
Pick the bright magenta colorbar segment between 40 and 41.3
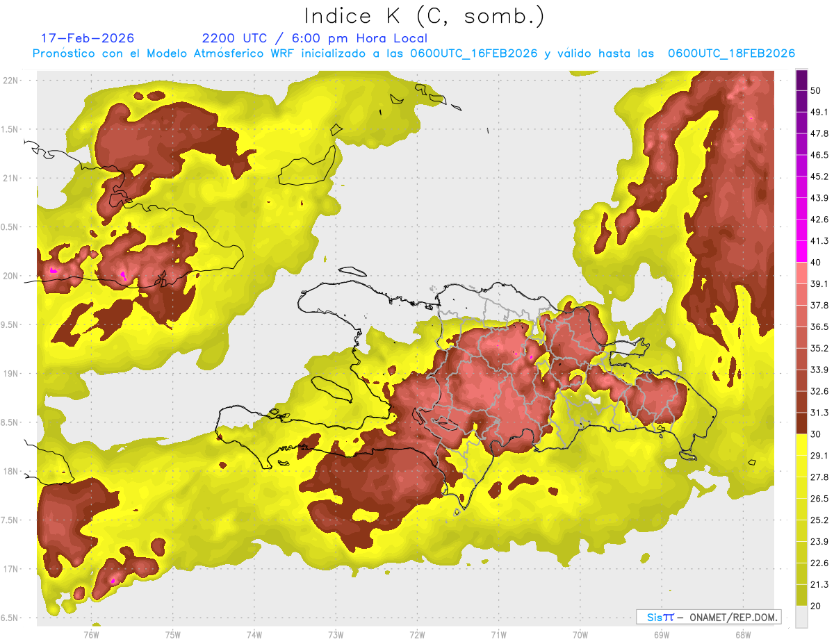801,251
